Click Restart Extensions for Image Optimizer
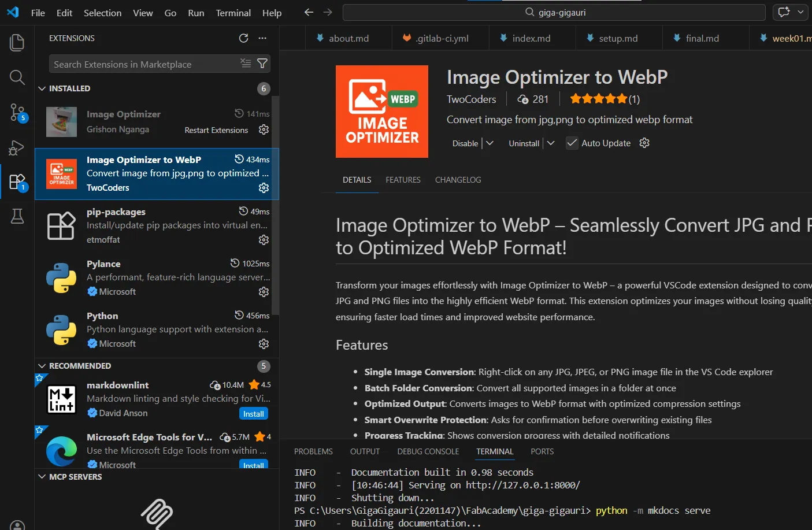812x530 pixels. pyautogui.click(x=216, y=130)
